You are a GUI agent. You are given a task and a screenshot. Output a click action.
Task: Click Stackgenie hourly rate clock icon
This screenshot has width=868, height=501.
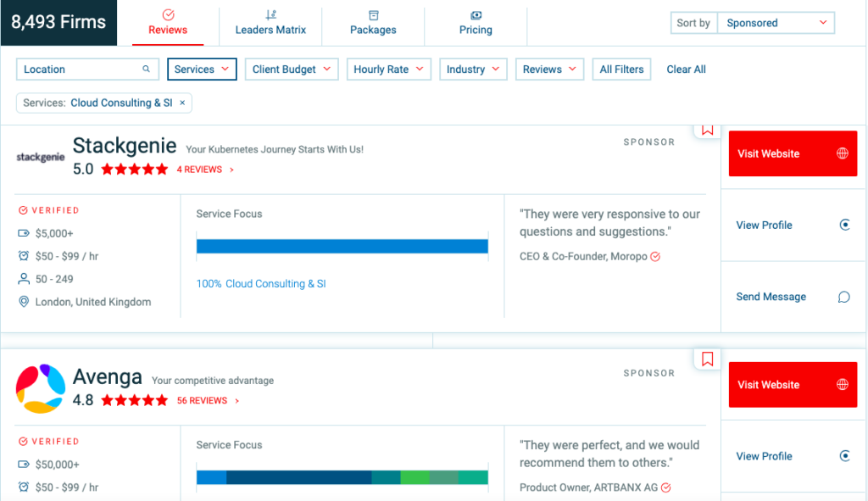pyautogui.click(x=23, y=256)
